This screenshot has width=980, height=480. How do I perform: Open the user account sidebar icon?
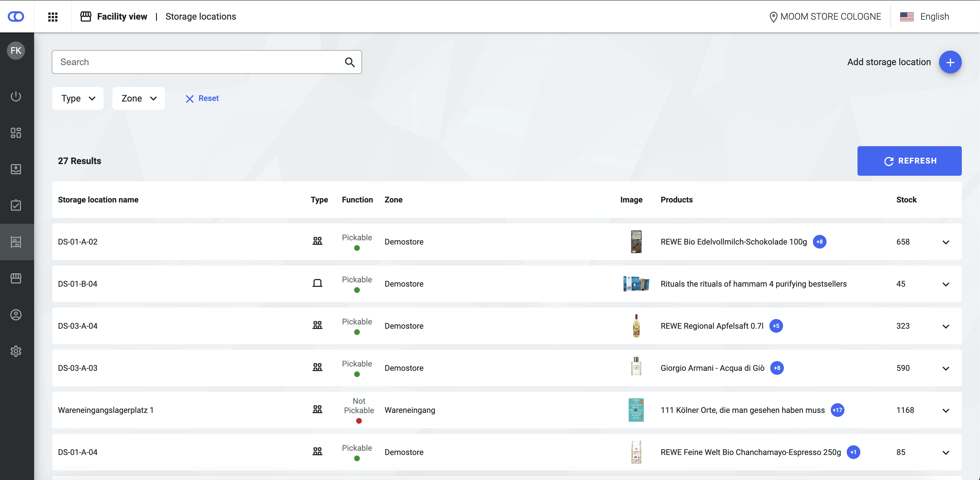(16, 315)
